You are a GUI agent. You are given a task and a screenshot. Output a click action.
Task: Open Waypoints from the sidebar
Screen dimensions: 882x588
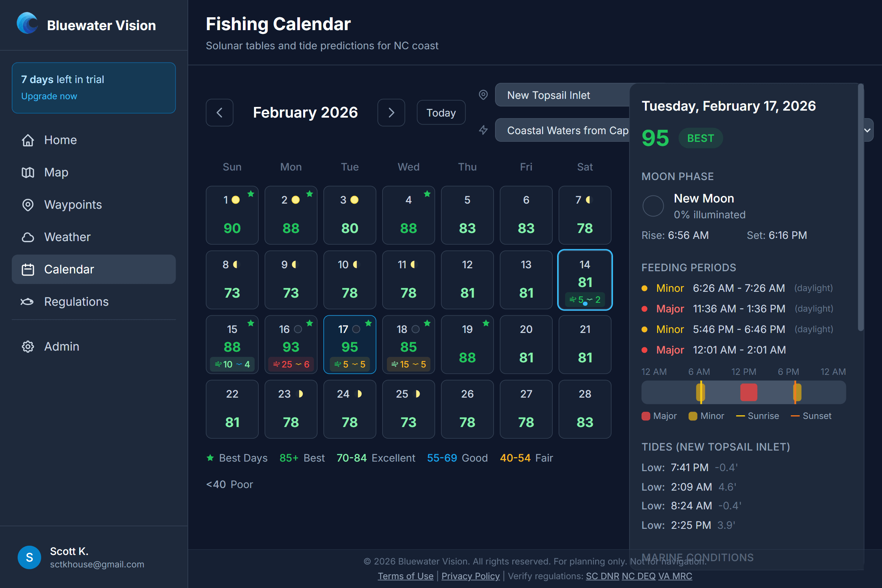point(73,205)
